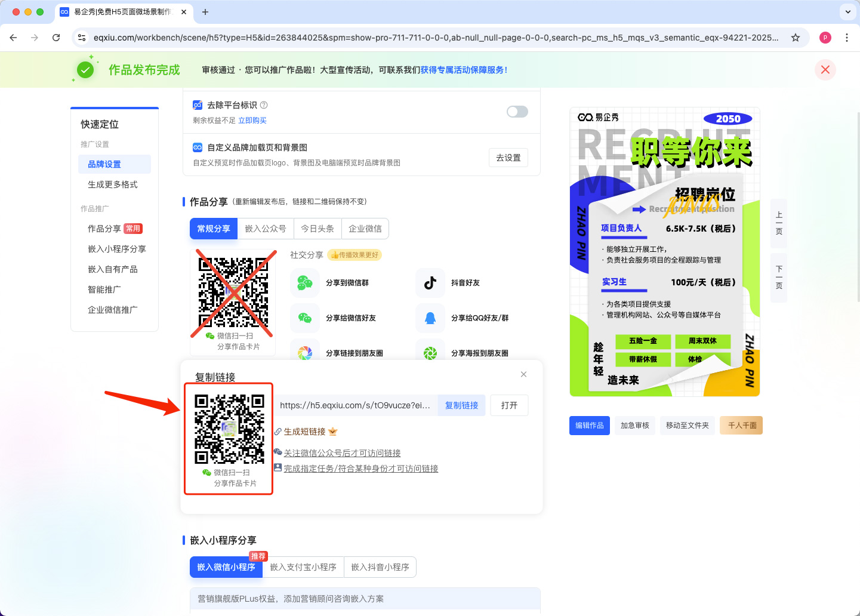Click the share to WeChat friend icon

(x=305, y=318)
